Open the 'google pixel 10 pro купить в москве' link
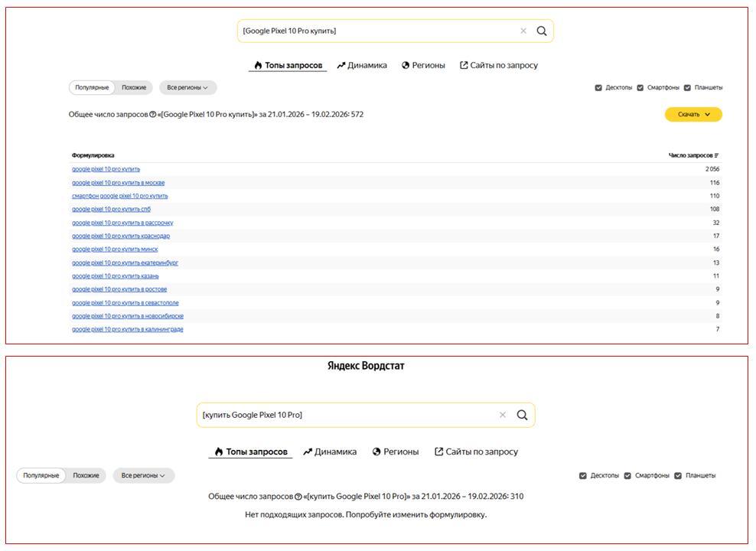Viewport: 756px width, 551px height. coord(118,183)
